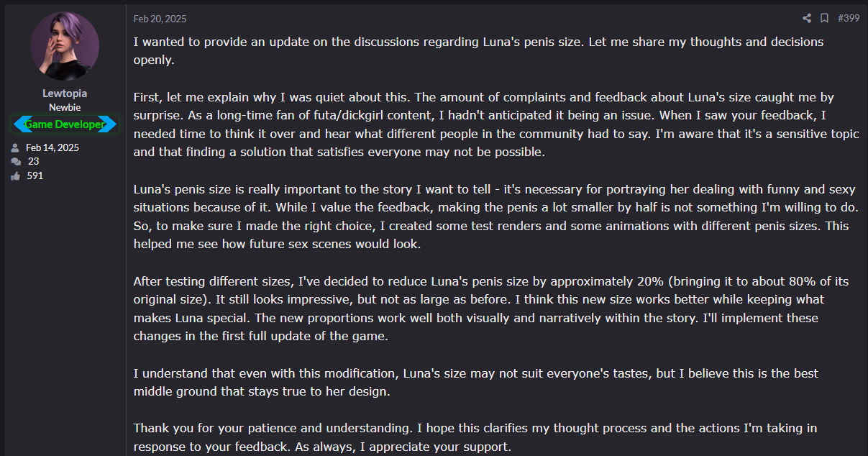Click the reaction score 591
Viewport: 868px width, 456px height.
click(35, 175)
